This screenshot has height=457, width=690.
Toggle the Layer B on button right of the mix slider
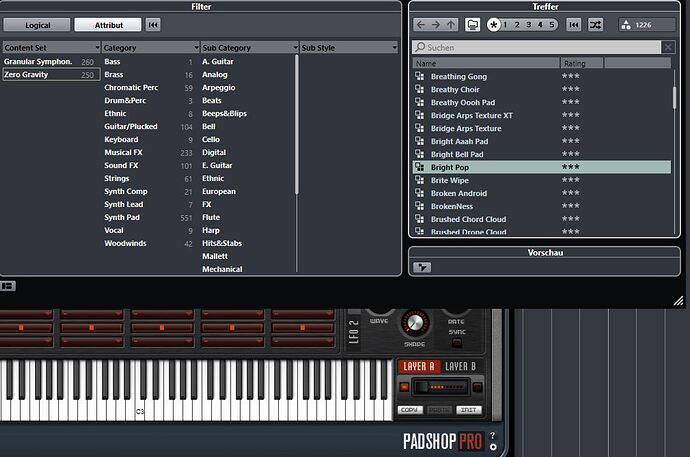(477, 387)
